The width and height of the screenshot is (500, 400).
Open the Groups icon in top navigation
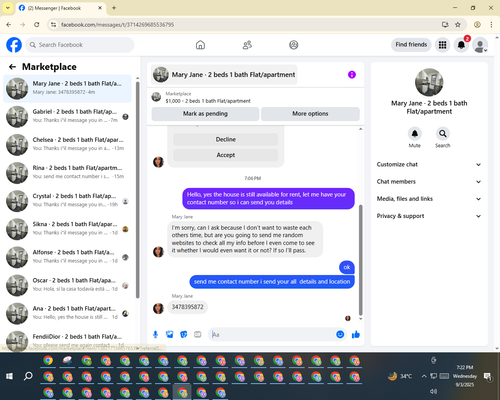coord(294,45)
